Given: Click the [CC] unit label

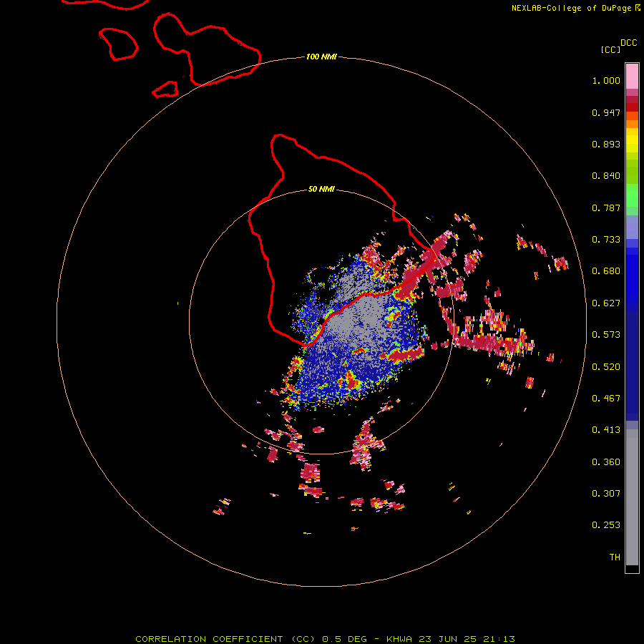Looking at the screenshot, I should pos(610,49).
